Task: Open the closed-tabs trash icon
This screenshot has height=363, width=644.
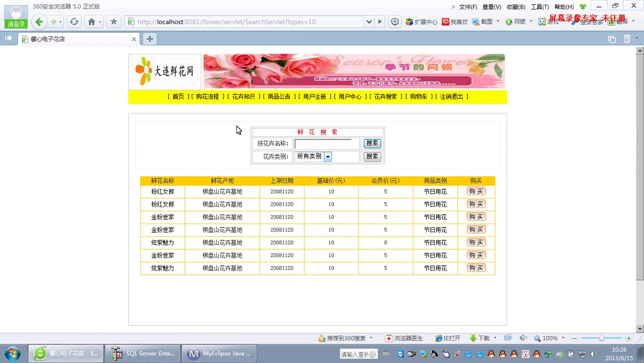Action: pos(627,39)
